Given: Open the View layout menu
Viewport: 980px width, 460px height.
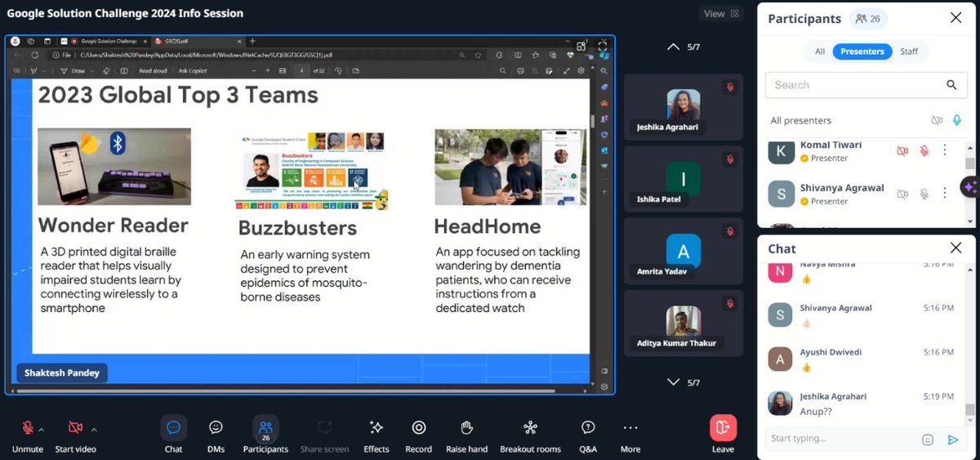Looking at the screenshot, I should point(721,14).
